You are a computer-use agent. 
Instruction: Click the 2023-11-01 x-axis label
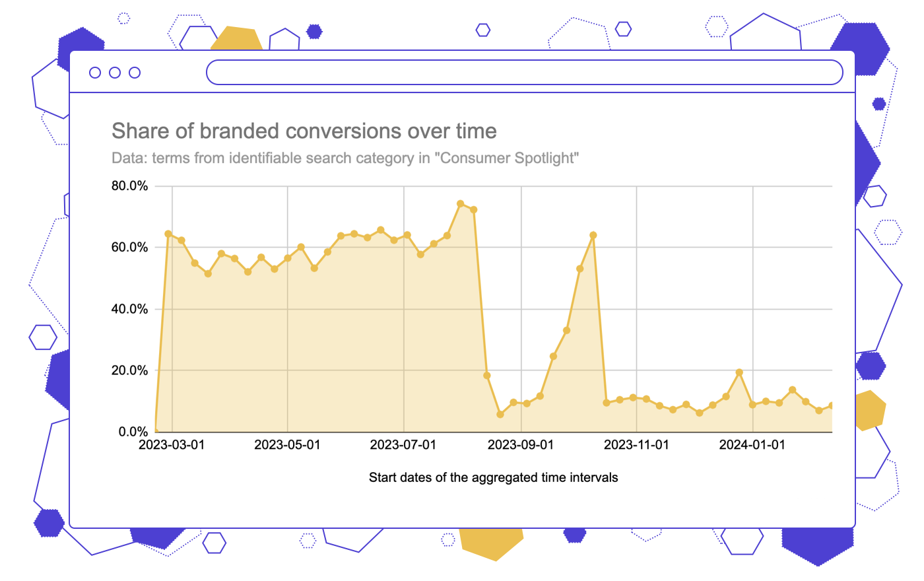[x=636, y=445]
